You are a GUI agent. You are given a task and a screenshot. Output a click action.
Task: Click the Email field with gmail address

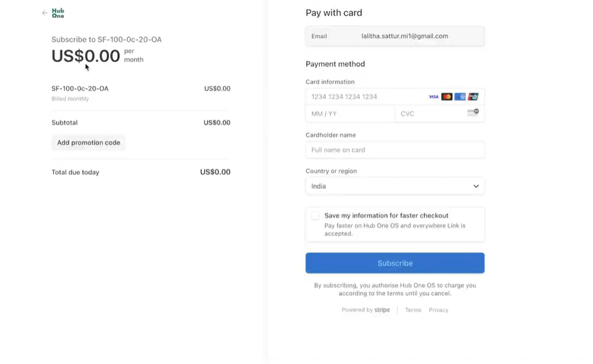coord(404,36)
